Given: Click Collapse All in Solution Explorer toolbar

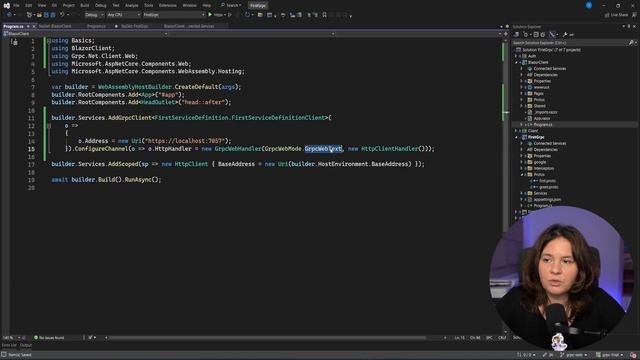Looking at the screenshot, I should [536, 35].
